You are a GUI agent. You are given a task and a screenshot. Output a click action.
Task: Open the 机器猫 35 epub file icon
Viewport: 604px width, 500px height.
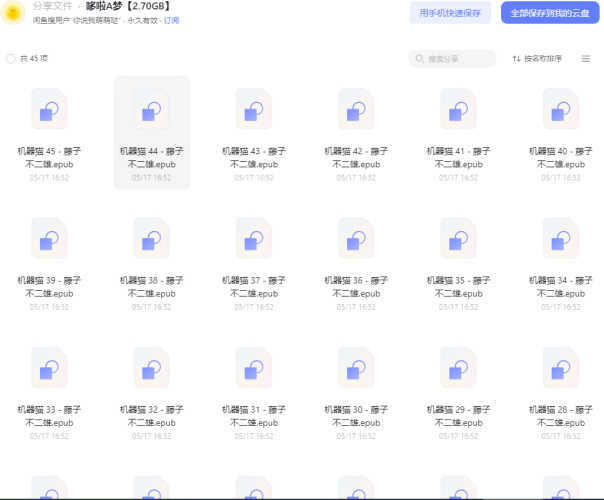click(458, 238)
